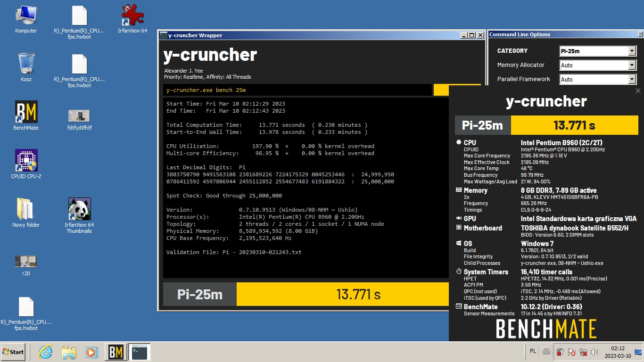This screenshot has width=644, height=362.
Task: Click the 16,410 timer calls text
Action: point(546,272)
